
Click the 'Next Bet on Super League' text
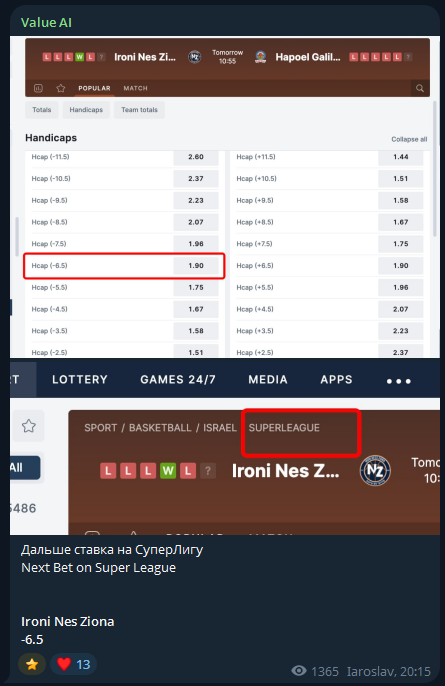point(98,568)
